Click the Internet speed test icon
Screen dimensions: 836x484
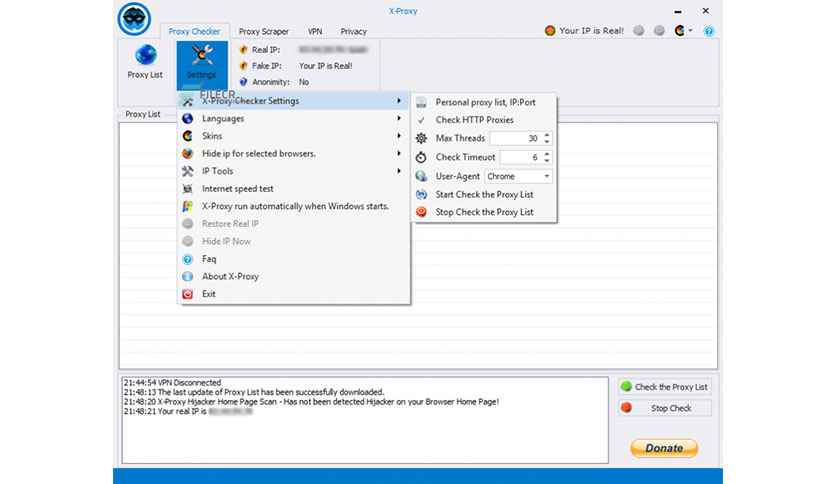click(188, 189)
